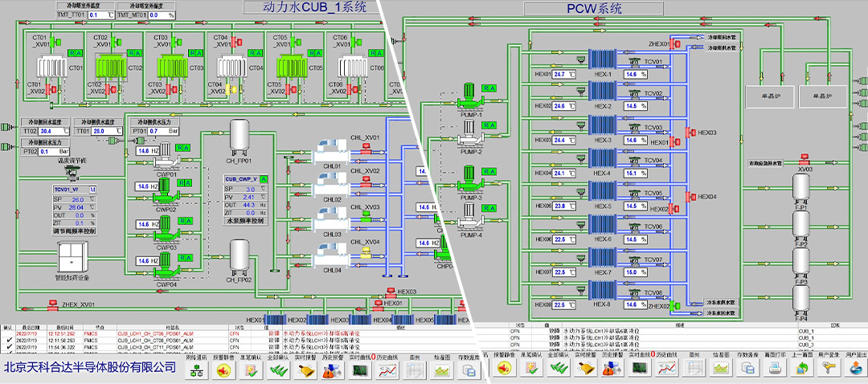Click SP value field in TCV01_VF panel
Viewport: 868px width, 384px height.
77,199
